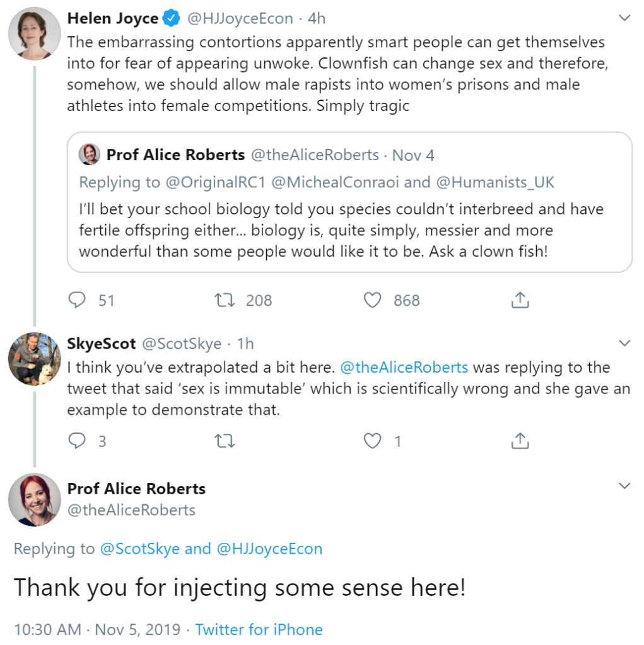Click @ScotSkye in the Replying to line

(139, 549)
